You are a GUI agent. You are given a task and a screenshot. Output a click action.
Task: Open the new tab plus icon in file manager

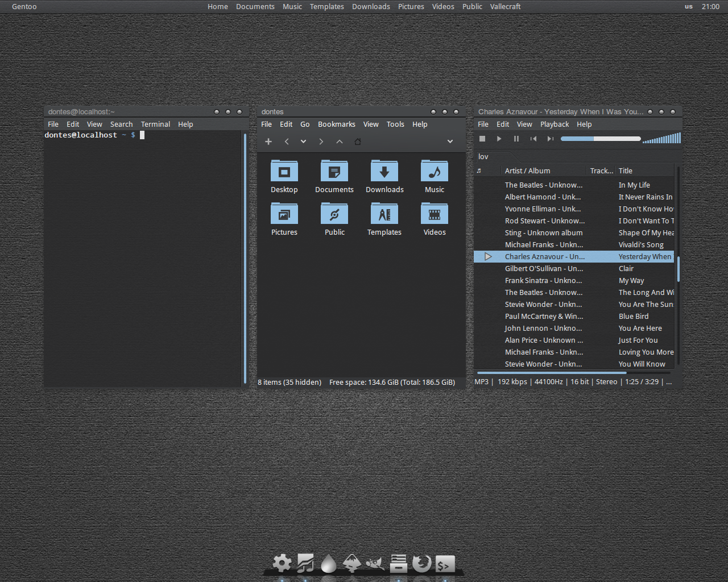(268, 142)
